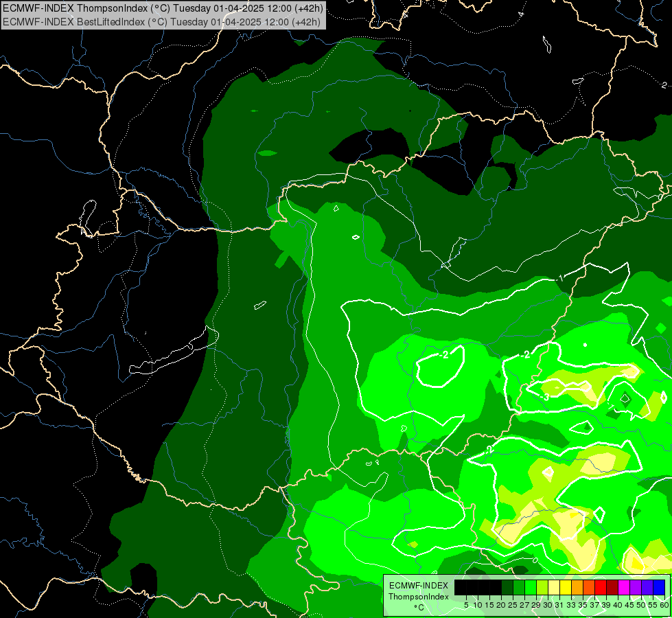672x618 pixels.
Task: Click the legend tick value '60'
Action: pyautogui.click(x=664, y=605)
